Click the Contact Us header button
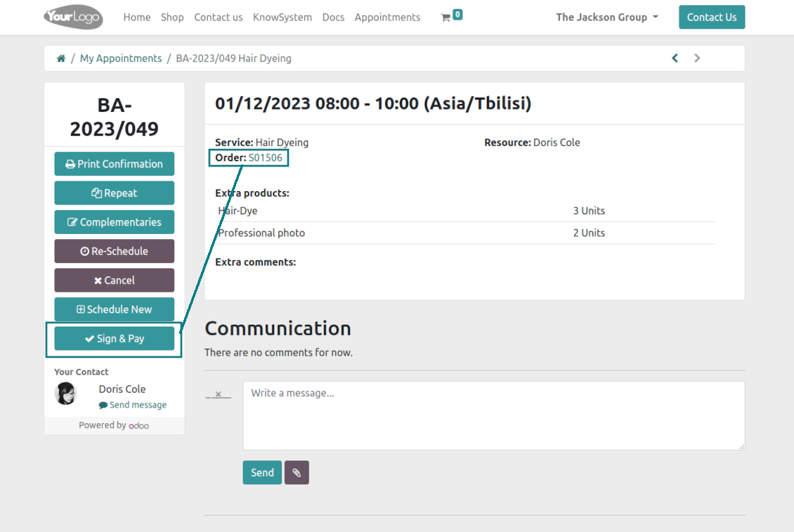The height and width of the screenshot is (532, 794). coord(712,18)
